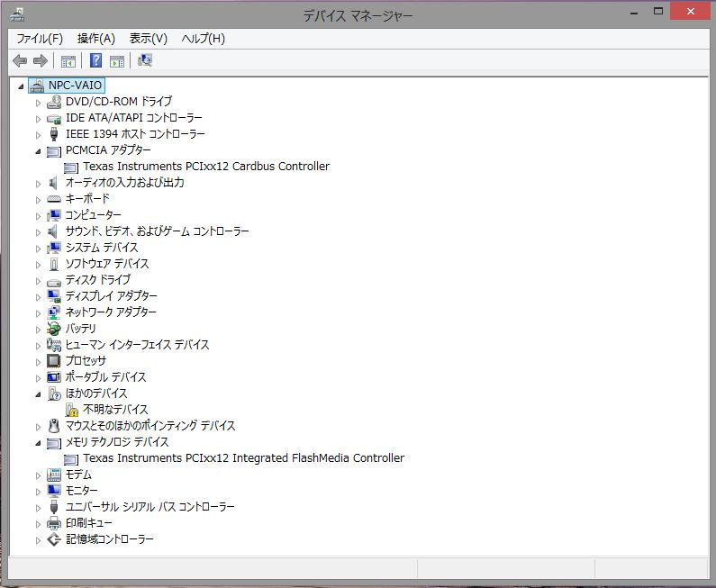Expand the ネットワーク アダプター arrow

tap(39, 313)
